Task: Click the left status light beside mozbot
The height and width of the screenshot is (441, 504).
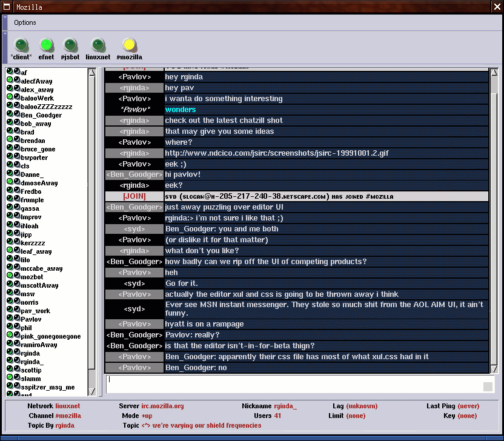Action: point(10,276)
